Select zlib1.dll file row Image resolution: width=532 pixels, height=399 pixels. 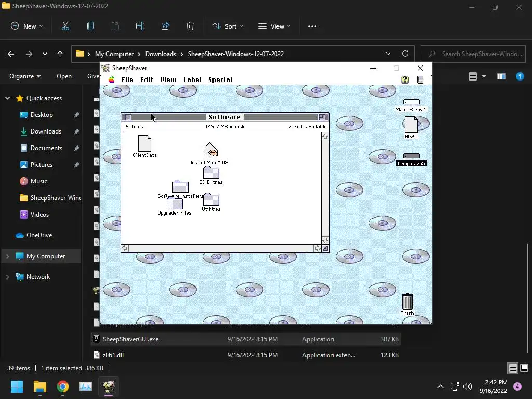246,355
